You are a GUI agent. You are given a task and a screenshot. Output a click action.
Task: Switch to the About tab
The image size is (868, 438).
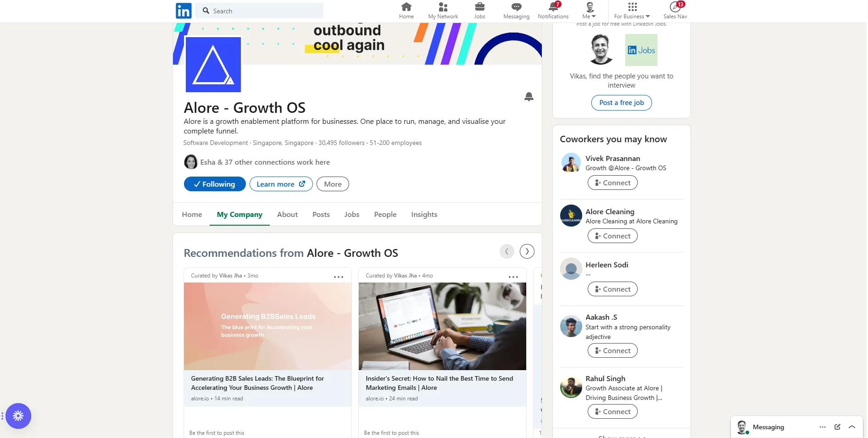tap(287, 214)
